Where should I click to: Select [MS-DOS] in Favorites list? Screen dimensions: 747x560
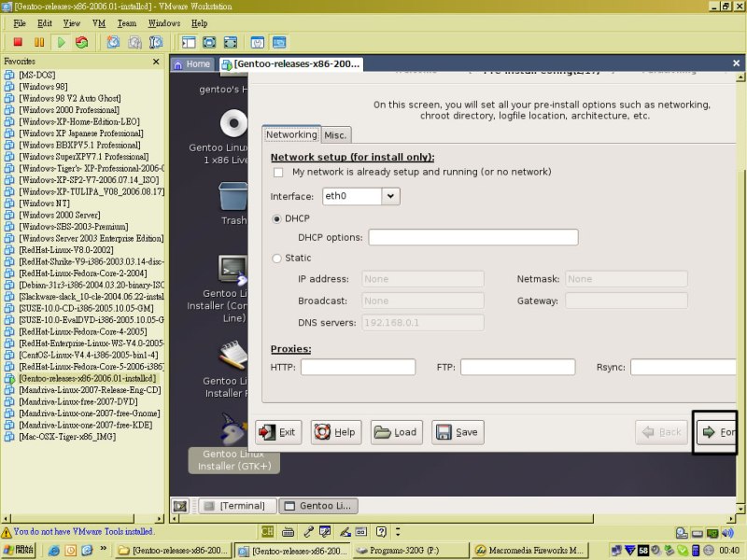[37, 75]
